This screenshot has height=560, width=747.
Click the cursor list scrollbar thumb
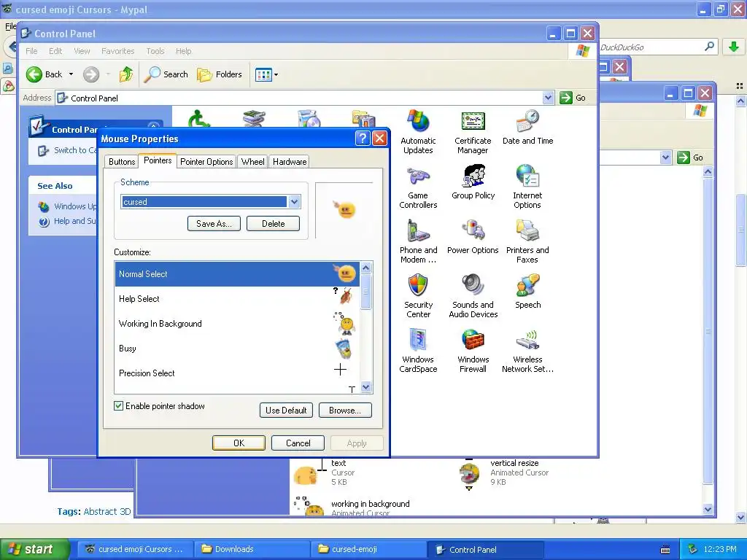(366, 292)
